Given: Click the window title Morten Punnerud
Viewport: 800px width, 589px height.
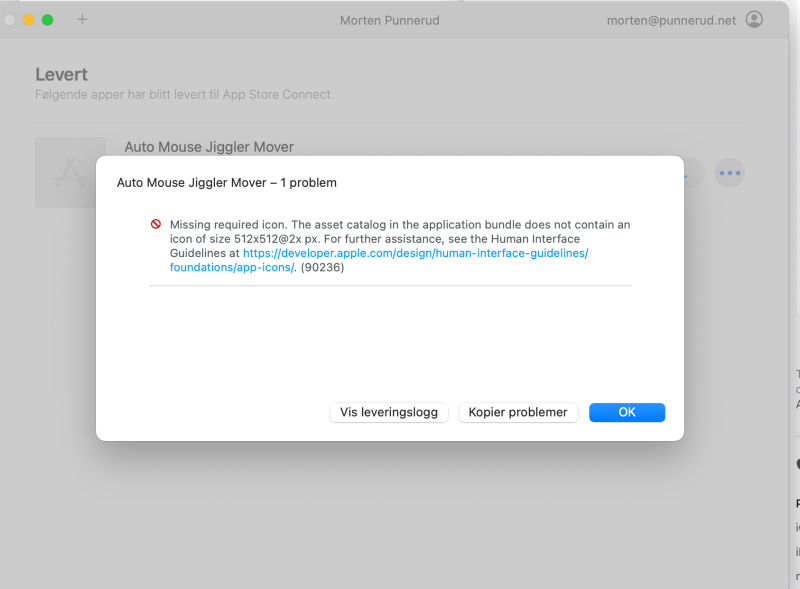Looking at the screenshot, I should coord(389,19).
